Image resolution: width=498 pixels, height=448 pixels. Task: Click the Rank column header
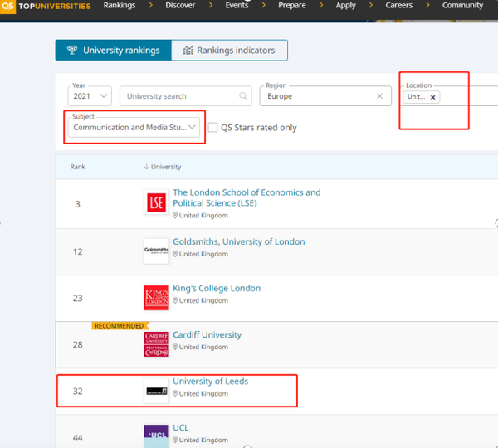(77, 167)
